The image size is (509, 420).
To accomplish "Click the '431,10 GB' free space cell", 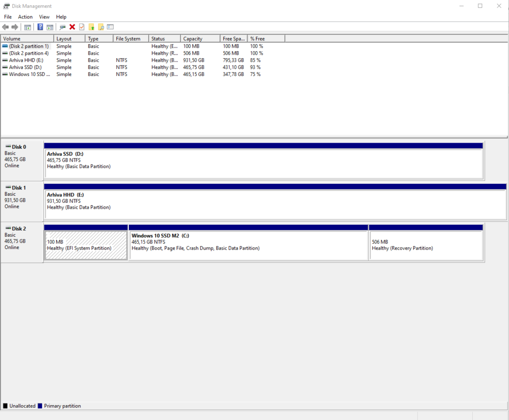I will coord(234,67).
